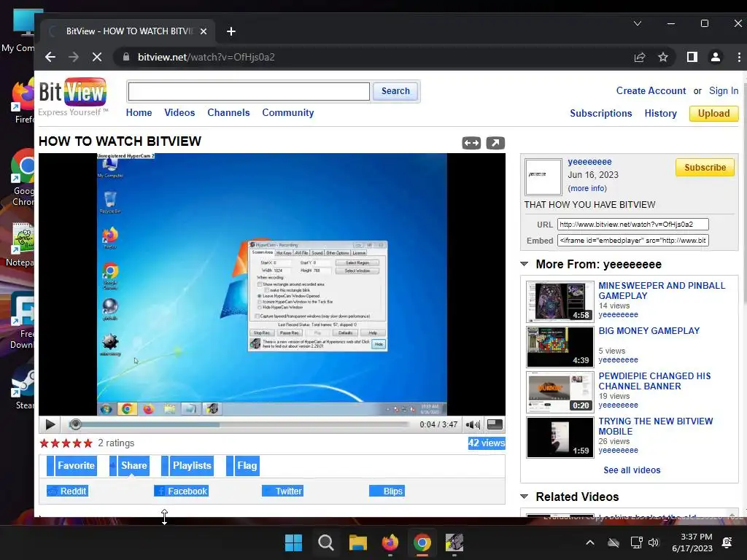Click the site address in URL bar
The height and width of the screenshot is (560, 747).
206,57
